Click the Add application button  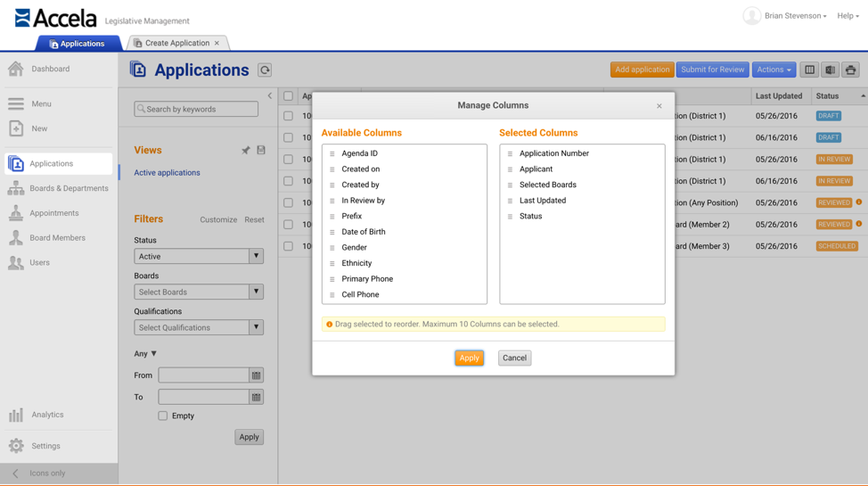643,70
